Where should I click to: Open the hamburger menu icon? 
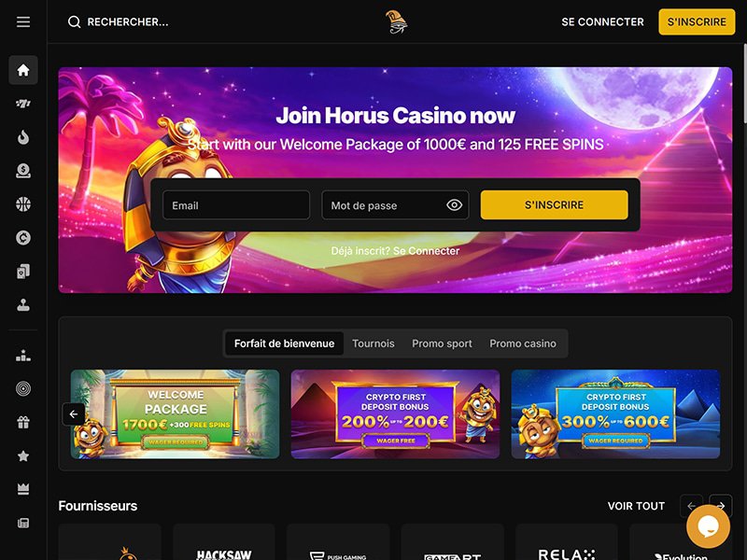point(22,21)
